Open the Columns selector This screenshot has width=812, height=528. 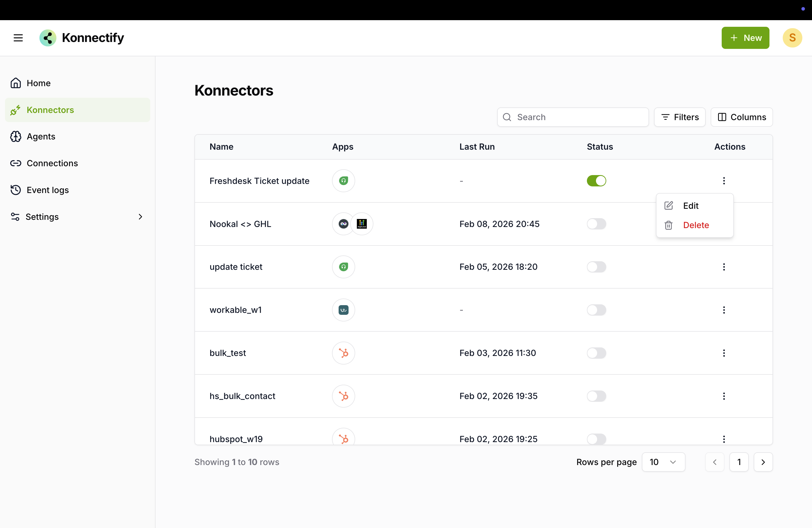pyautogui.click(x=741, y=117)
